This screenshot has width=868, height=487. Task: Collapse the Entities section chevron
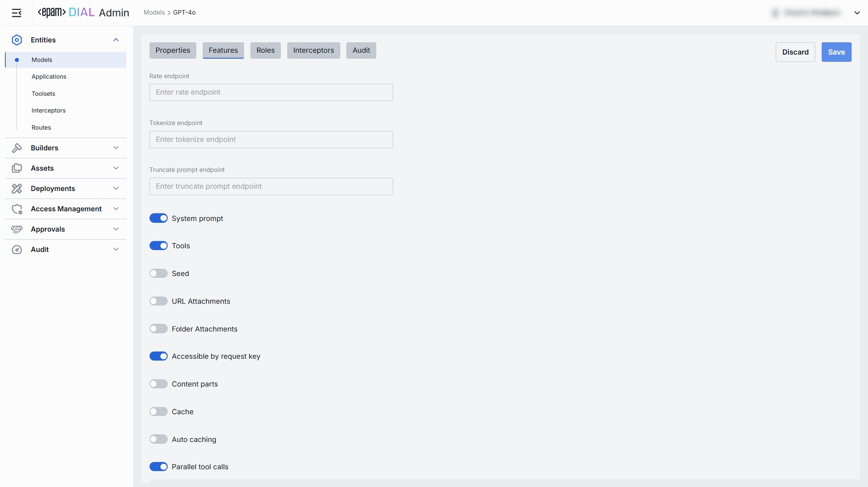click(116, 40)
